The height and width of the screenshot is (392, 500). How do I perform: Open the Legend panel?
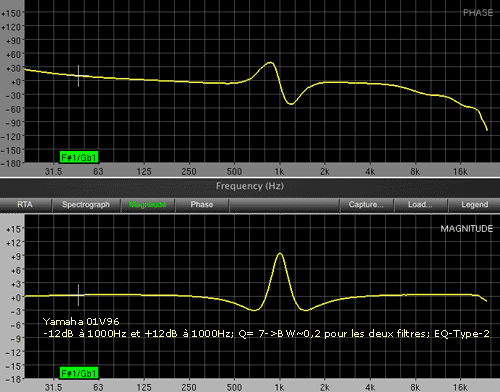tap(474, 205)
